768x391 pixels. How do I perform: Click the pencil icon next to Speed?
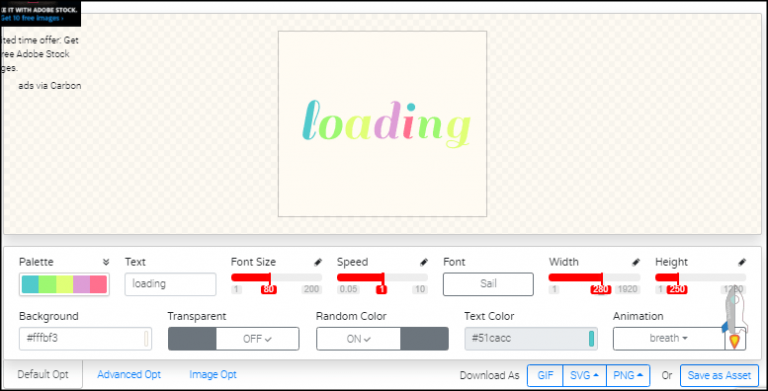(x=424, y=262)
